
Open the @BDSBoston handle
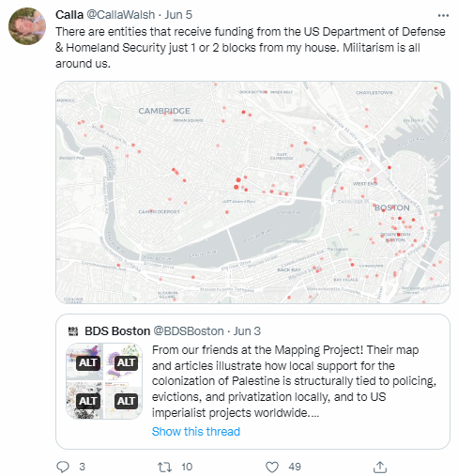(189, 331)
